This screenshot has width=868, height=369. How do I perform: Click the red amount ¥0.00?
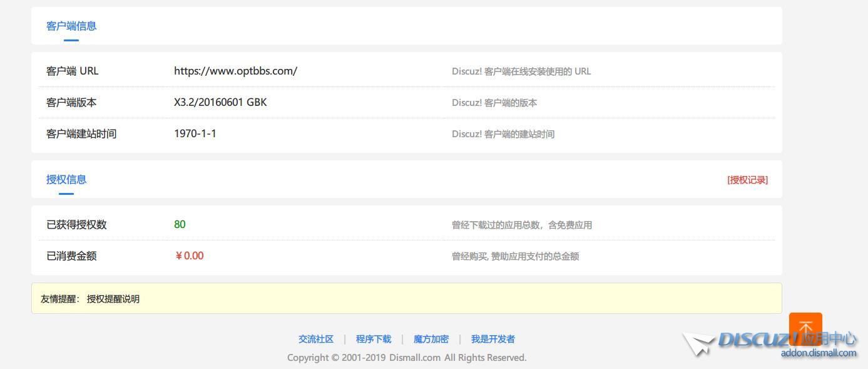pos(189,256)
